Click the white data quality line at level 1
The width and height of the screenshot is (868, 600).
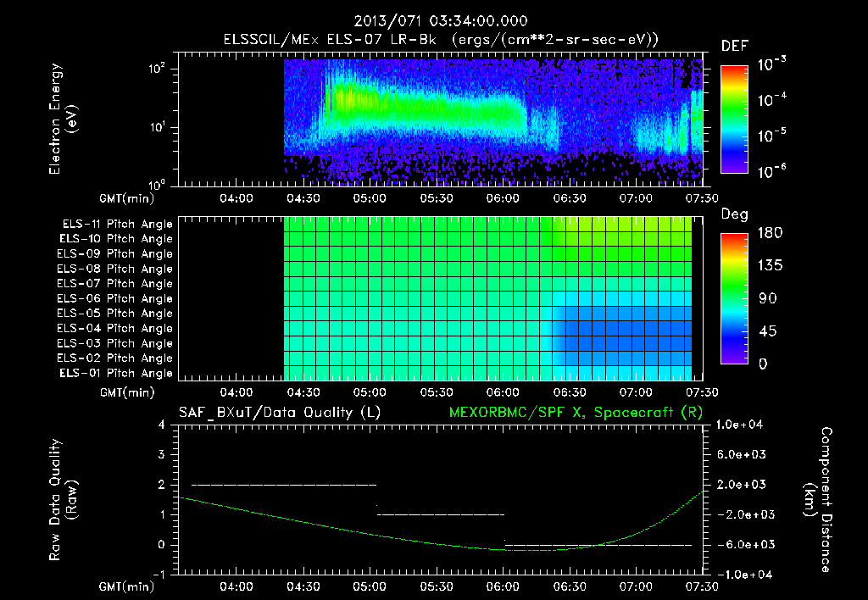(x=441, y=514)
